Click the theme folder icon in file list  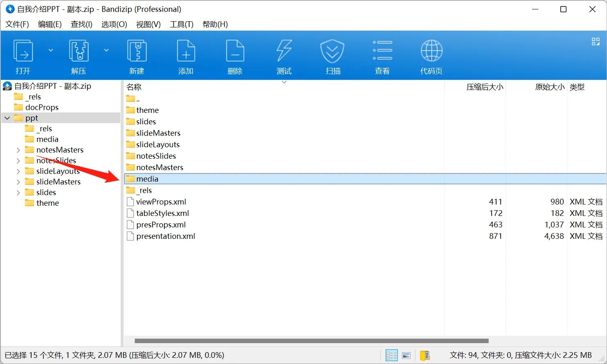tap(131, 110)
